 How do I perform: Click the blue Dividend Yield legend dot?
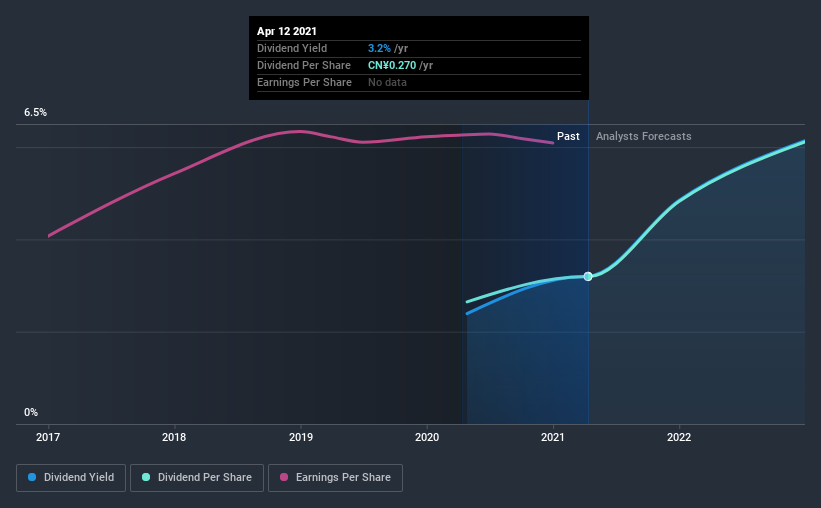(x=32, y=477)
